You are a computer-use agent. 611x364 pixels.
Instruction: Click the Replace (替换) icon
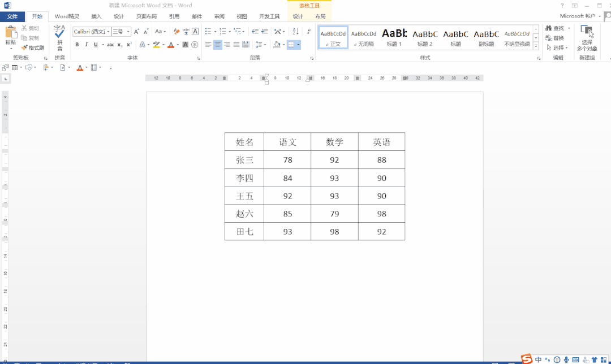pos(549,38)
